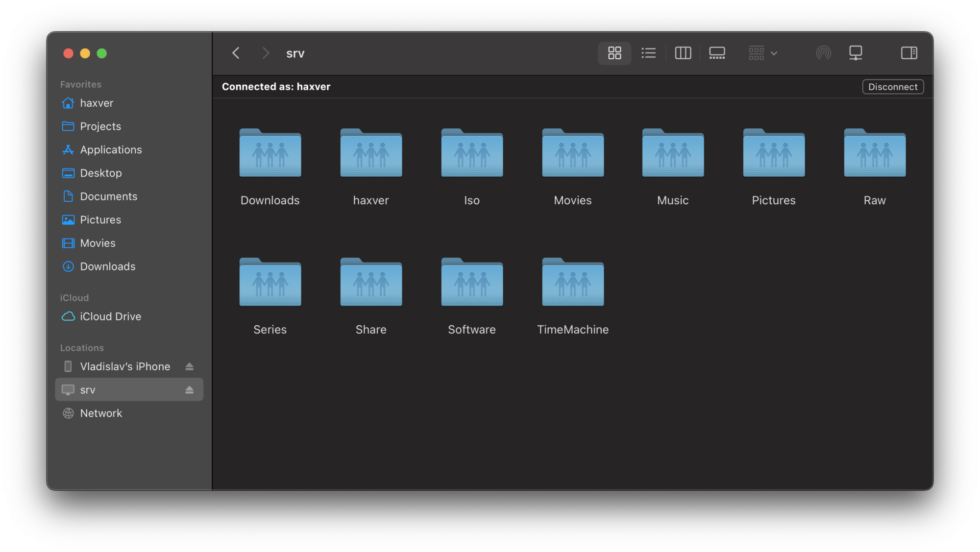980x552 pixels.
Task: Select the Iso shared folder
Action: point(471,154)
